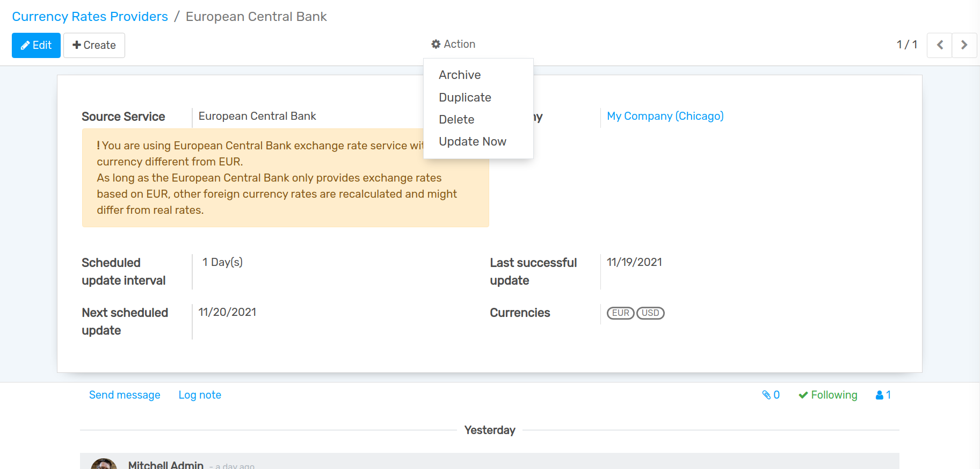The height and width of the screenshot is (469, 980).
Task: Click Mitchell Admin's avatar picture
Action: tap(104, 464)
